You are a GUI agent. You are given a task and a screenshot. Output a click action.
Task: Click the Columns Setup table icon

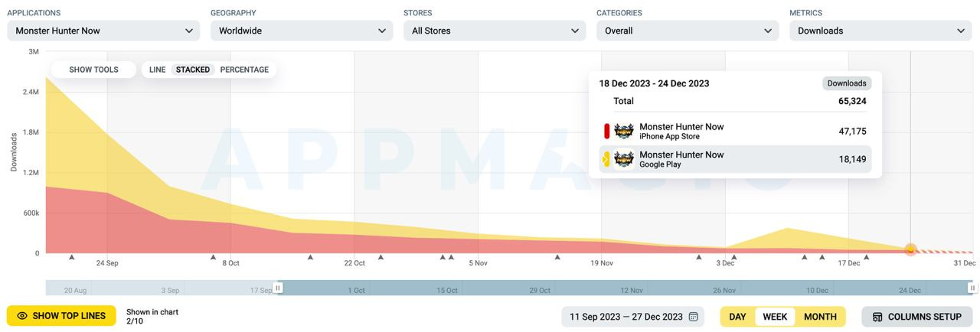pos(877,317)
